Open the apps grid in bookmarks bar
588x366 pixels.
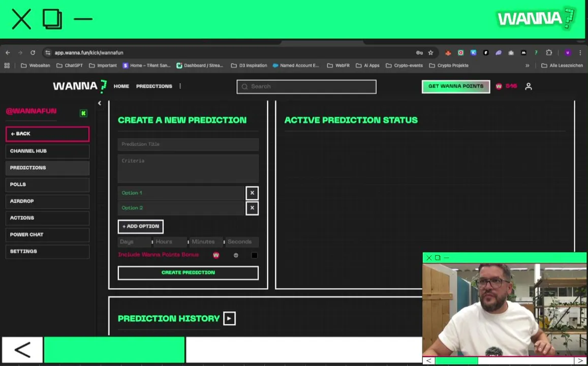point(7,66)
